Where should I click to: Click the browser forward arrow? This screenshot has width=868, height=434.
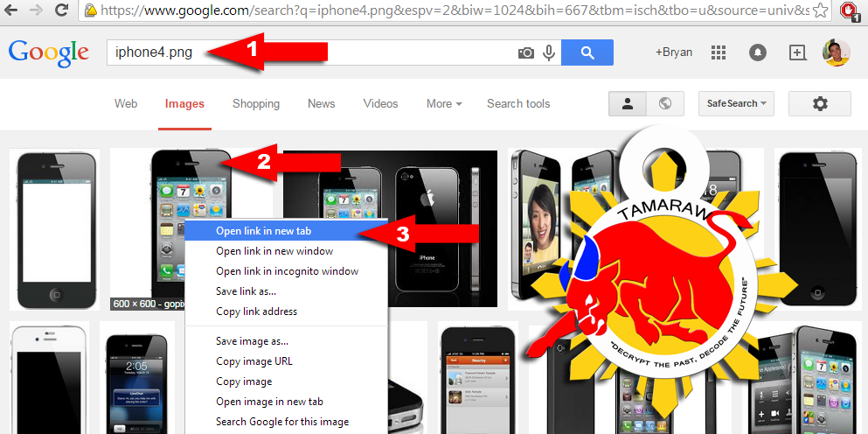click(36, 10)
